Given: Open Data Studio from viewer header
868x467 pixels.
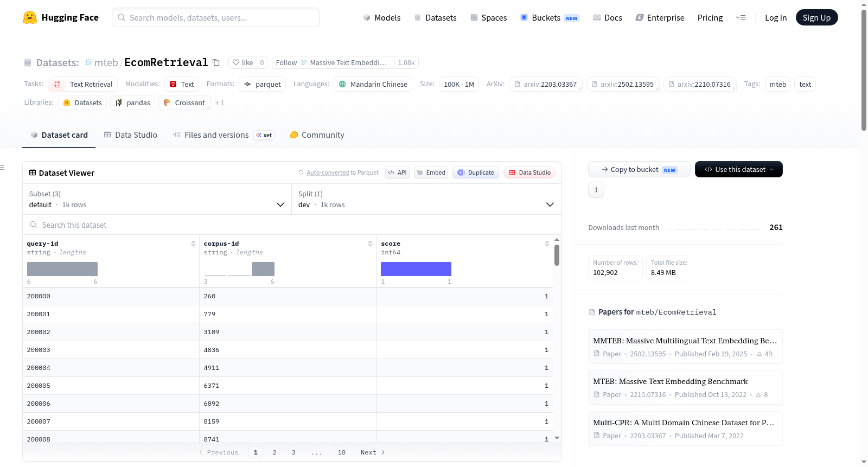Looking at the screenshot, I should 529,172.
